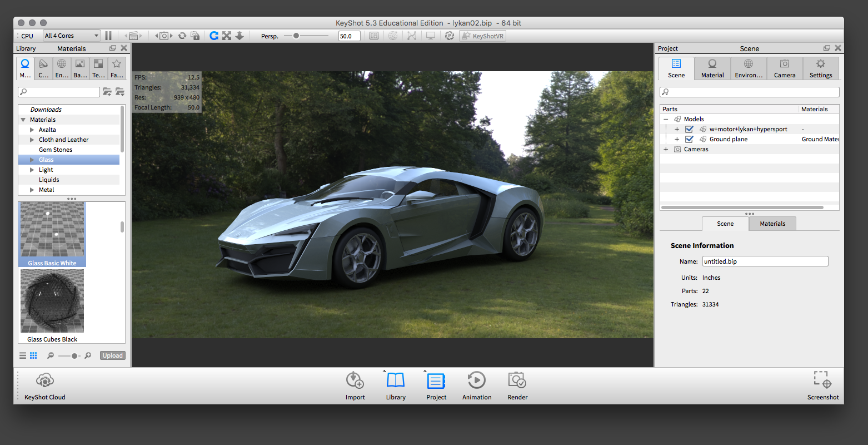Image resolution: width=868 pixels, height=445 pixels.
Task: Open the All 4 Cores dropdown
Action: click(x=72, y=36)
